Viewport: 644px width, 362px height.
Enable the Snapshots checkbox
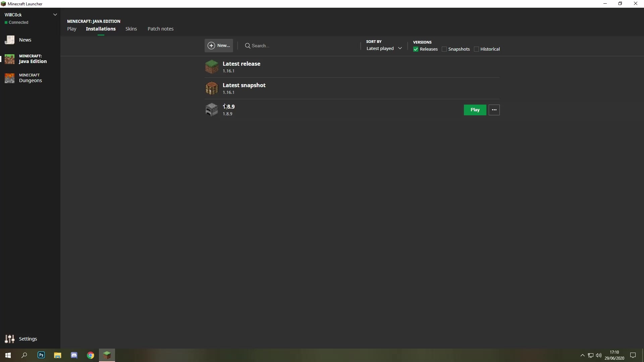(x=444, y=49)
